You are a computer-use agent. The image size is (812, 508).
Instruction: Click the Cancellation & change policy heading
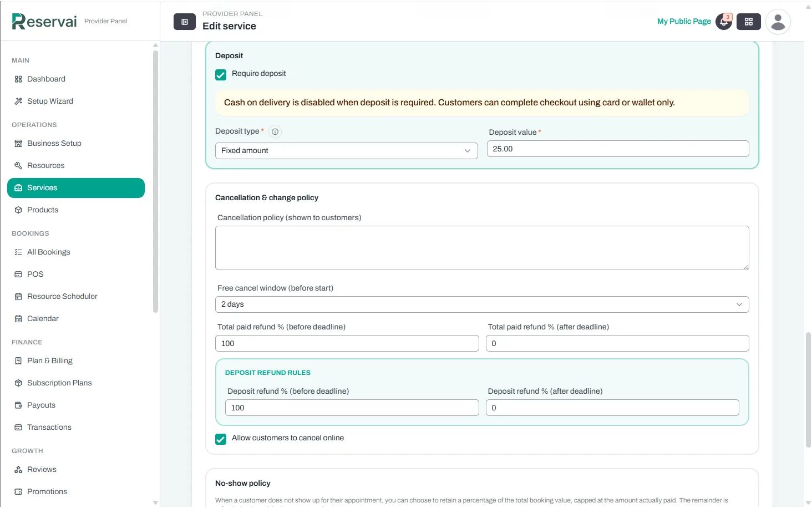[x=267, y=198]
